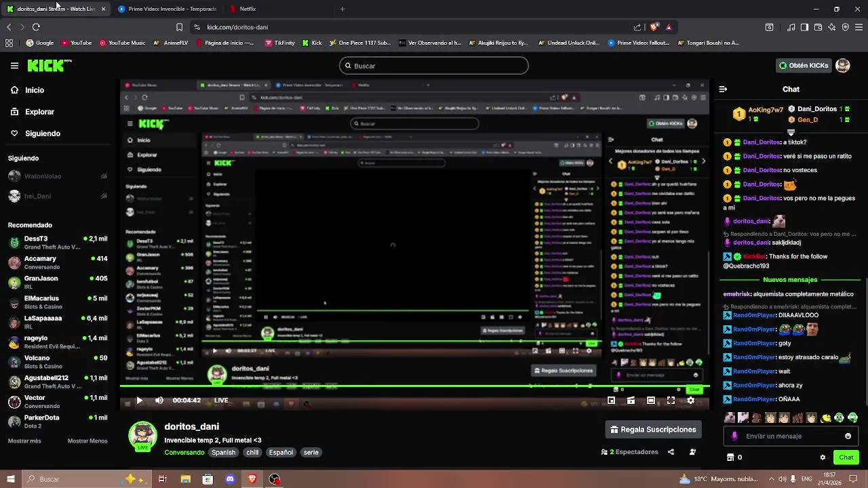Open the Brave main menu

coord(859,27)
